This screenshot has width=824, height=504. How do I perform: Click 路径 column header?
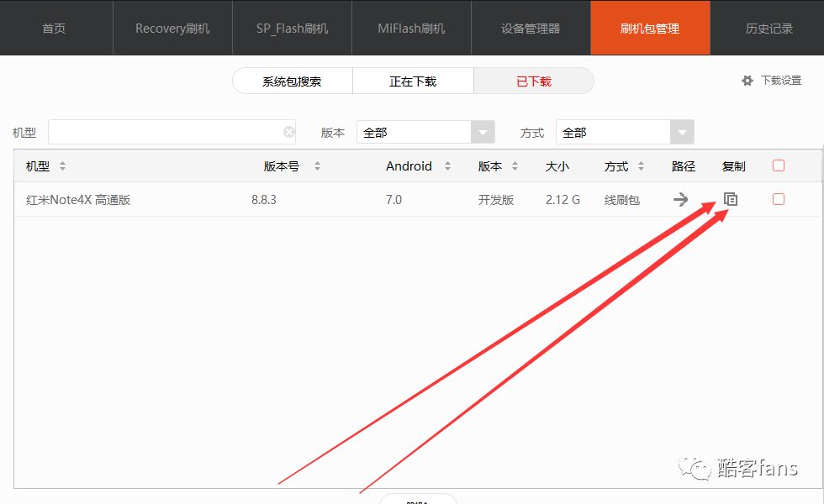click(x=683, y=166)
